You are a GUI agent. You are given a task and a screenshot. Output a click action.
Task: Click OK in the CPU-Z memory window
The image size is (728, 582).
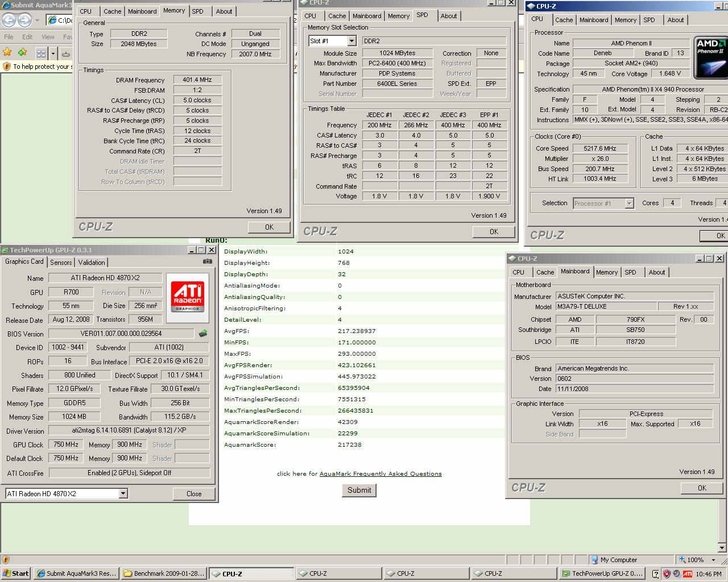[270, 227]
